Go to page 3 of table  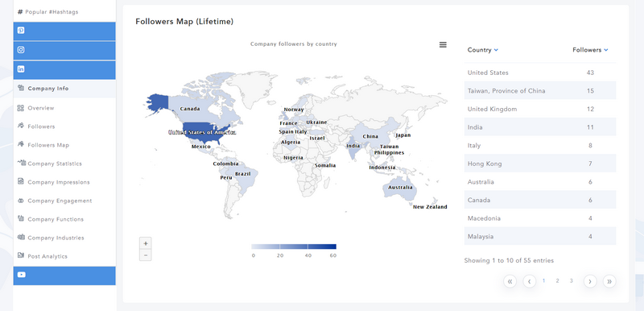pyautogui.click(x=572, y=280)
